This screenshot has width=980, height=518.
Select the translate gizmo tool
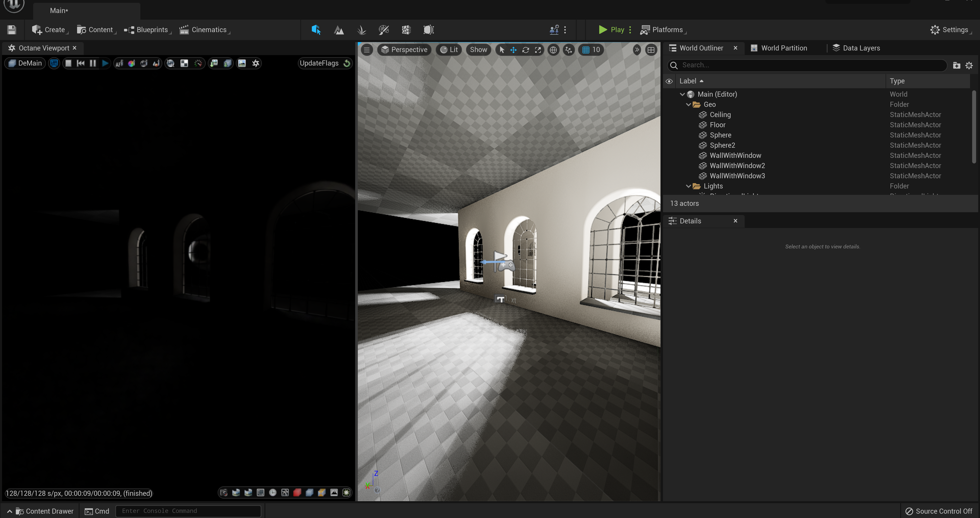[x=513, y=50]
